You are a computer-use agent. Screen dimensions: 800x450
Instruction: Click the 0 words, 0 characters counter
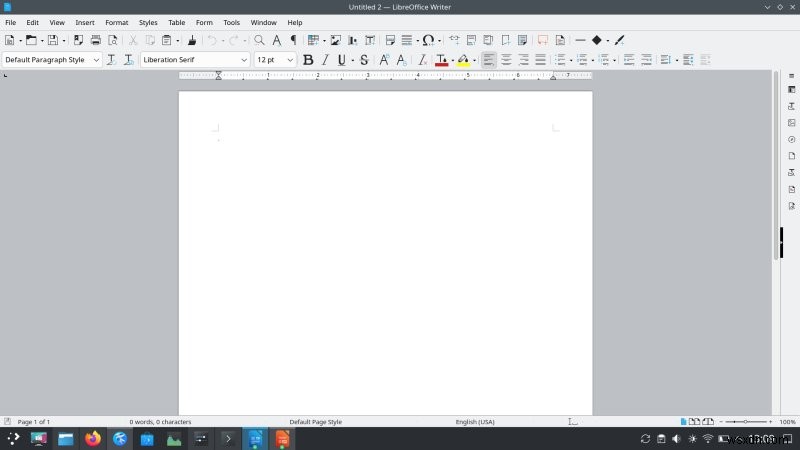pyautogui.click(x=160, y=422)
